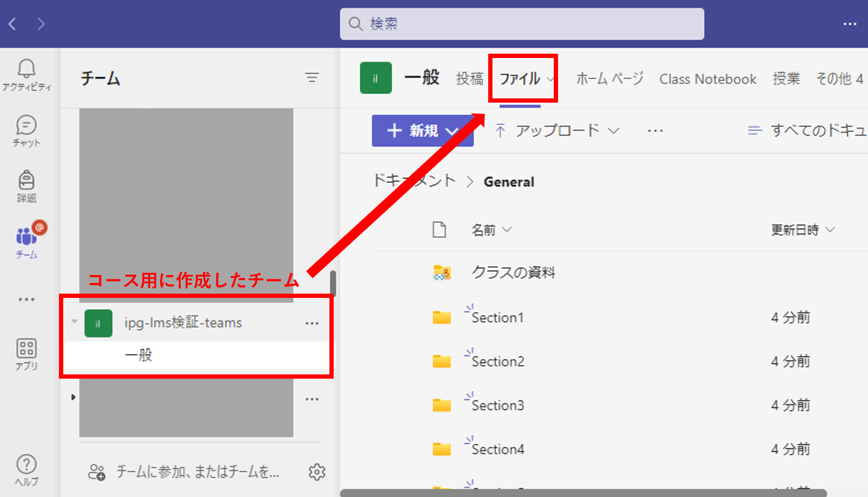Viewport: 868px width, 497px height.
Task: Open manage teams gear icon
Action: [317, 472]
